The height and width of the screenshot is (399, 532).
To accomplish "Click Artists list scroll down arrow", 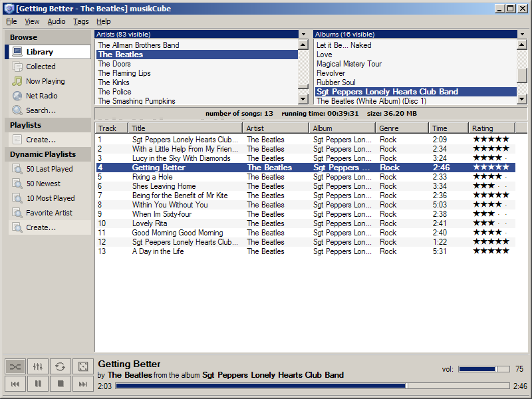I will (303, 98).
